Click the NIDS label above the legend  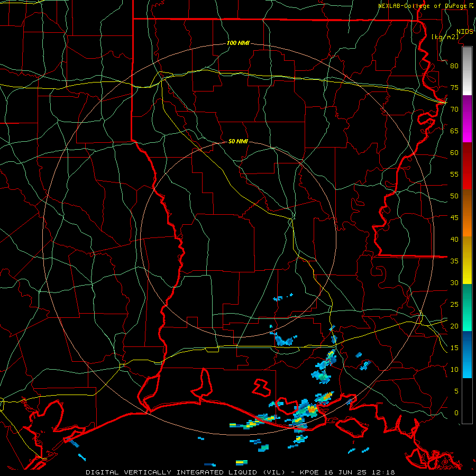465,32
